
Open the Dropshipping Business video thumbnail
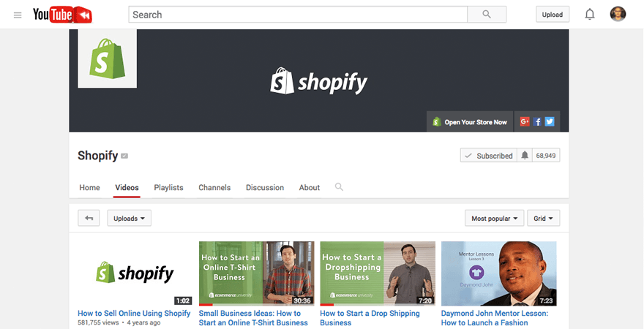coord(378,273)
